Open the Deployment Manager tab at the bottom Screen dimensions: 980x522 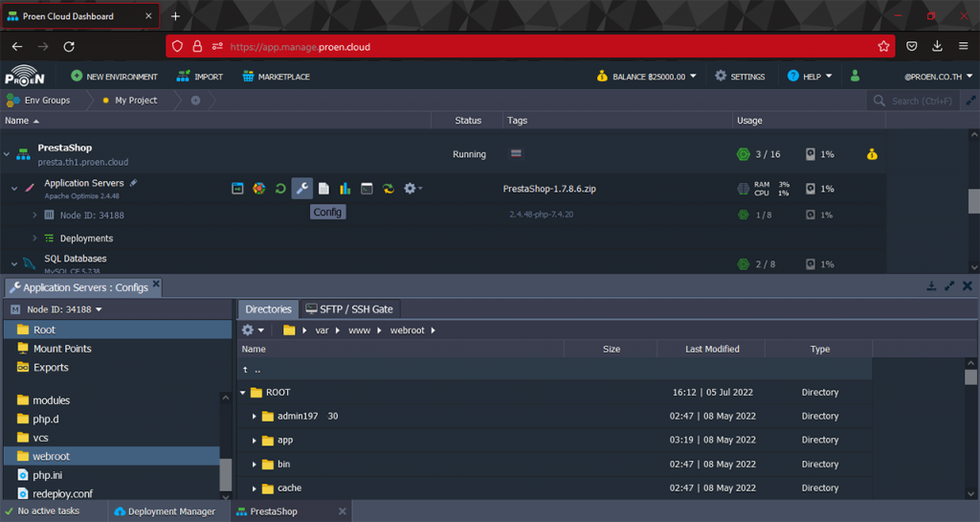pos(165,511)
